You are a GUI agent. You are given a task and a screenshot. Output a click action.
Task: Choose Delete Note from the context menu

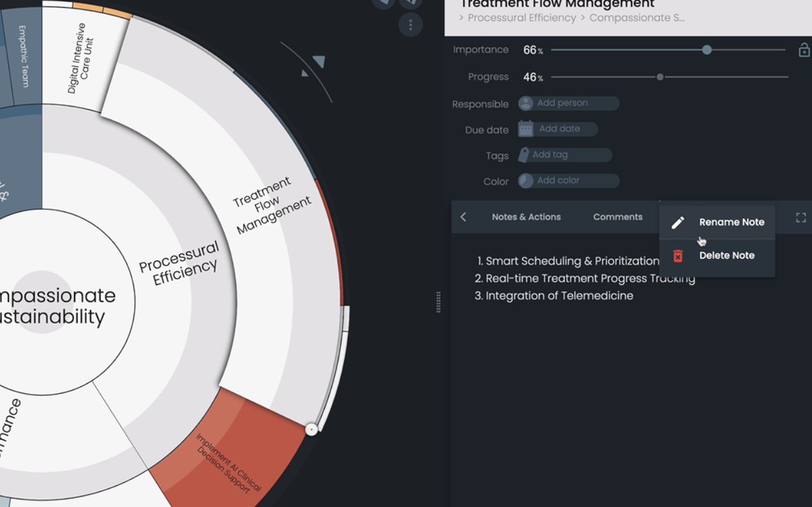click(x=717, y=256)
